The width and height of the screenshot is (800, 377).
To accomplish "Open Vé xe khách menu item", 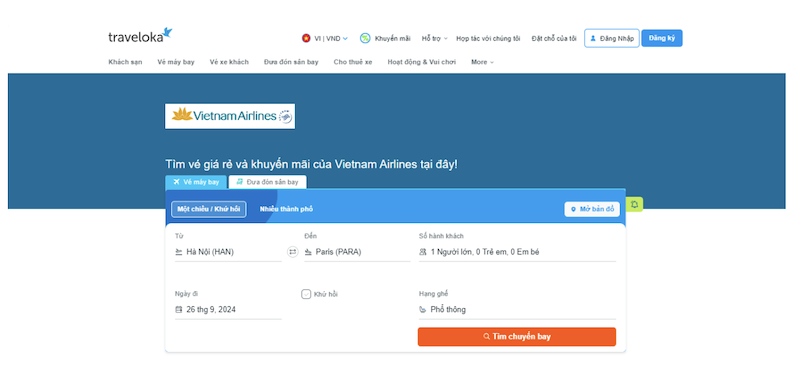I will coord(229,62).
